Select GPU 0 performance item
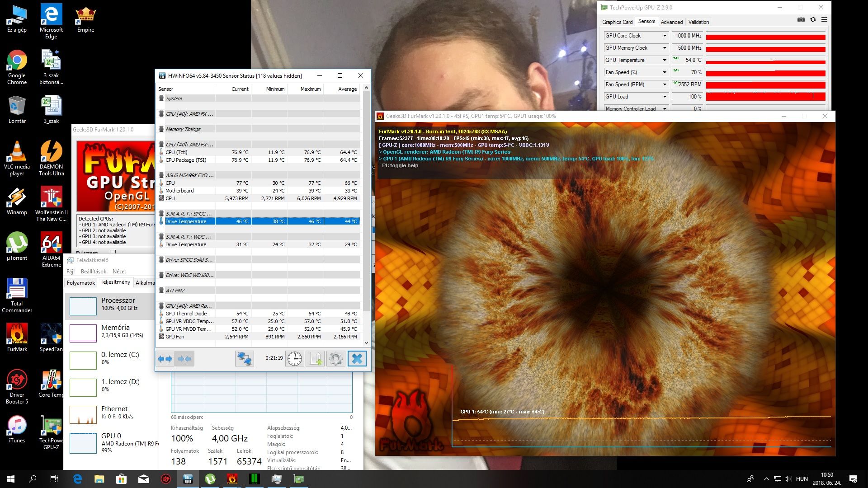868x488 pixels. click(111, 442)
